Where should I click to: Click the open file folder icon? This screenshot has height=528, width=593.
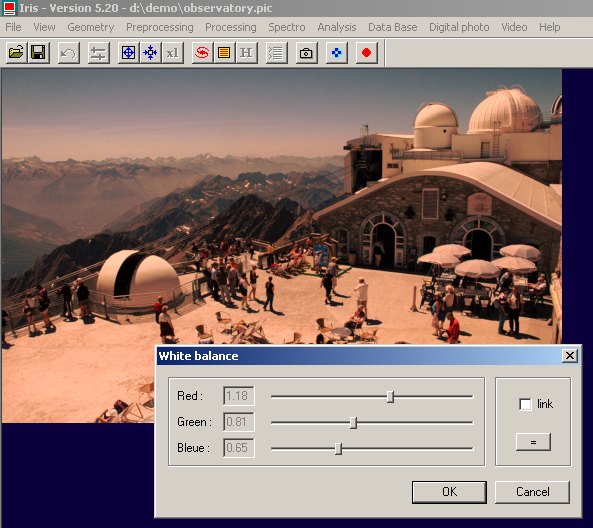(16, 53)
